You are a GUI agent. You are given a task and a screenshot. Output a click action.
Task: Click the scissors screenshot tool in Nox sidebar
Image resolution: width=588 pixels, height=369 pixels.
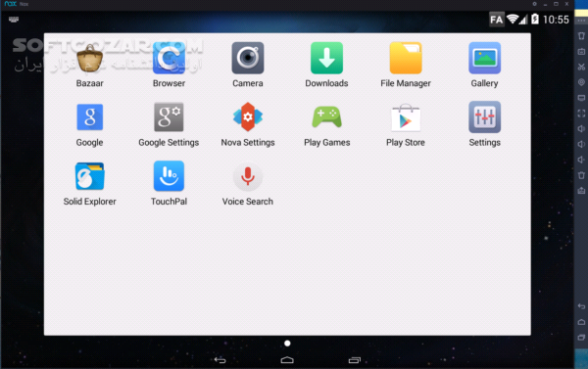click(581, 68)
